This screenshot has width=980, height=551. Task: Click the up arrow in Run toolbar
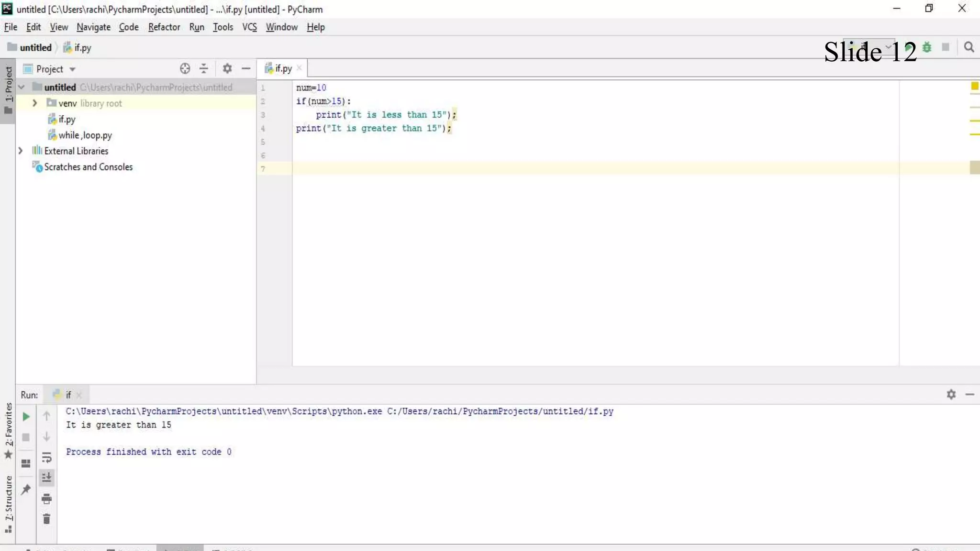(46, 416)
